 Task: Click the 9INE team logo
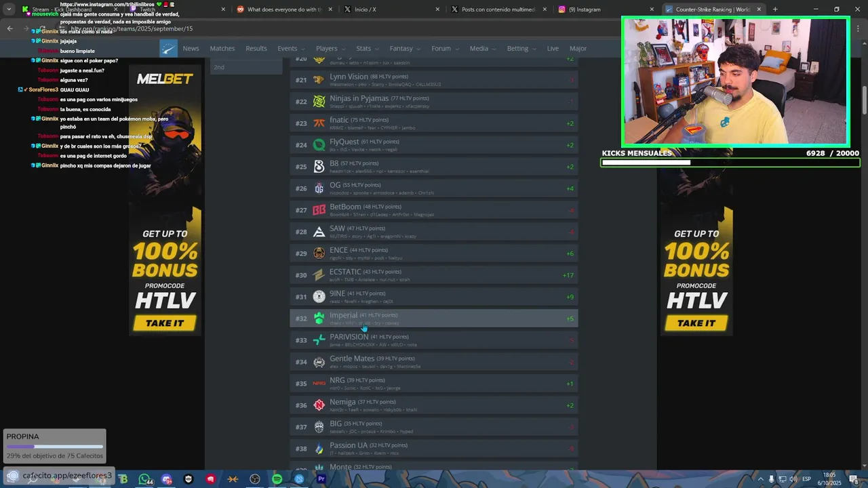[x=319, y=297]
